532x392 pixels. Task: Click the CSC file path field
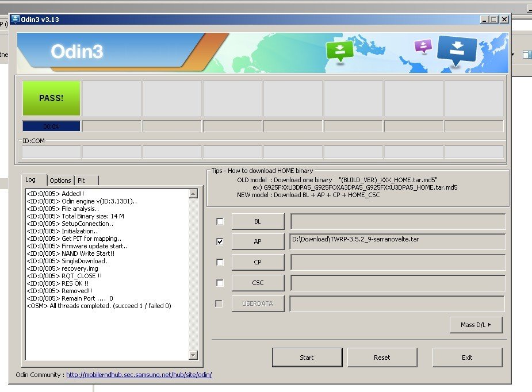pos(397,283)
